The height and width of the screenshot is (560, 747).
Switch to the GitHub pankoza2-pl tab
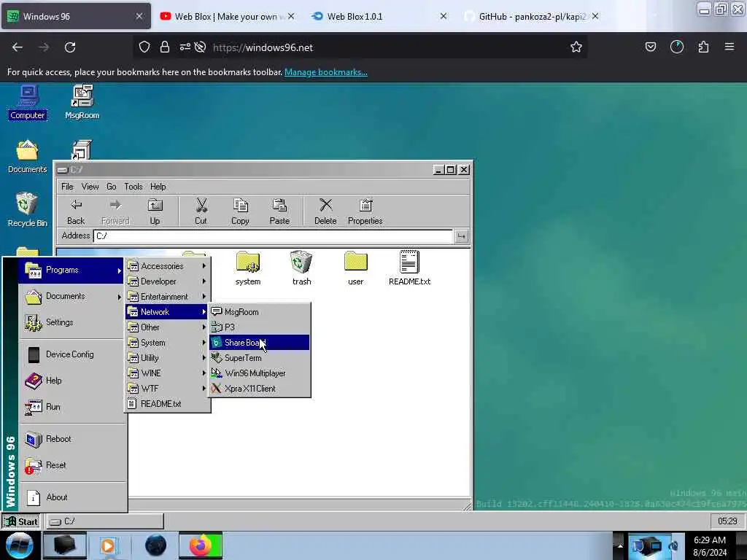(x=531, y=16)
